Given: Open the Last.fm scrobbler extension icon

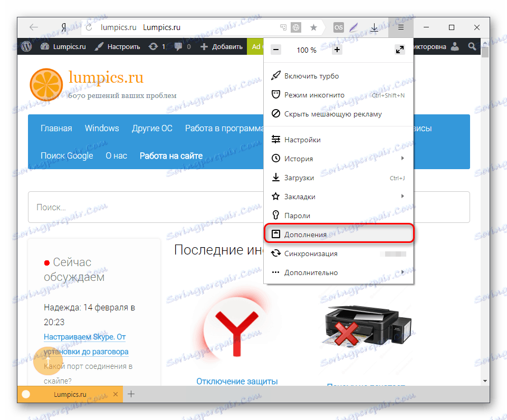Looking at the screenshot, I should (x=339, y=27).
